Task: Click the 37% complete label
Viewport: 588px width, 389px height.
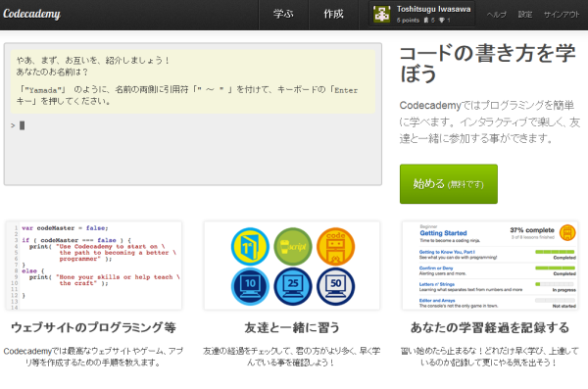Action: click(532, 230)
